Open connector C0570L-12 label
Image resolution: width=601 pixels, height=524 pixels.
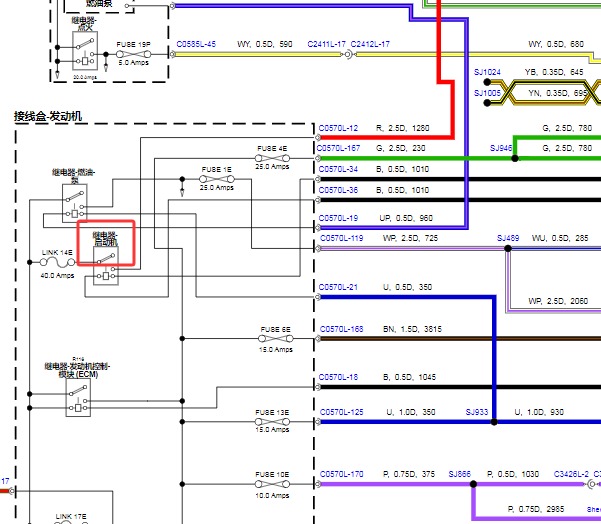coord(338,128)
